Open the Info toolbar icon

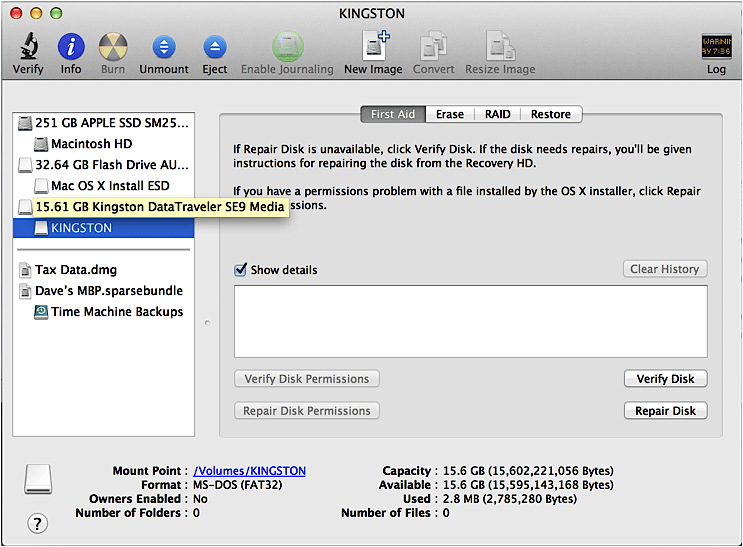point(71,47)
